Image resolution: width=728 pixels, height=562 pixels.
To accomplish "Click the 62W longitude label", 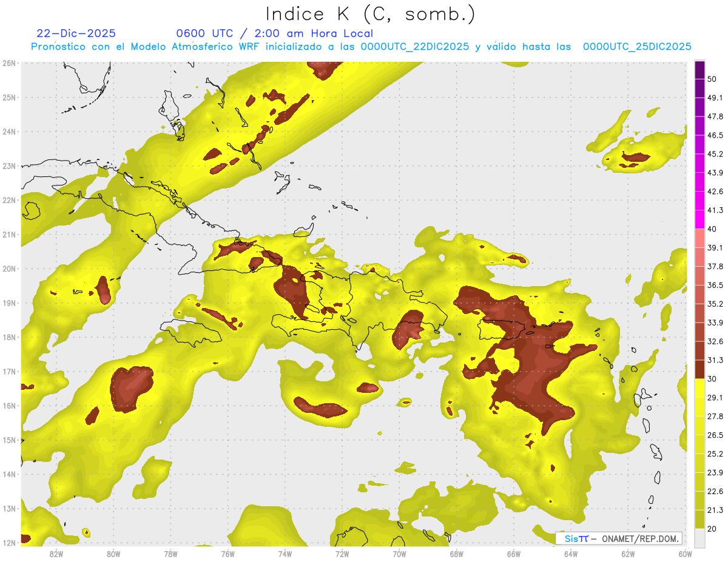I will [629, 554].
